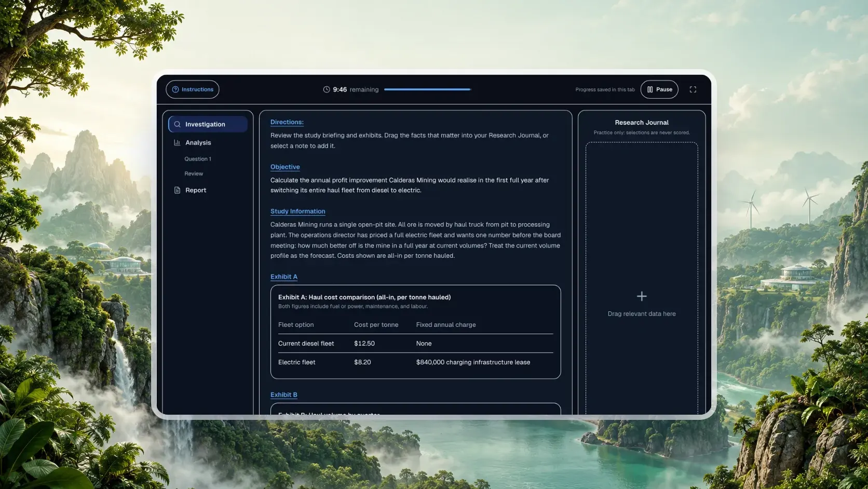Select the Current diesel fleet row label
868x489 pixels.
306,343
